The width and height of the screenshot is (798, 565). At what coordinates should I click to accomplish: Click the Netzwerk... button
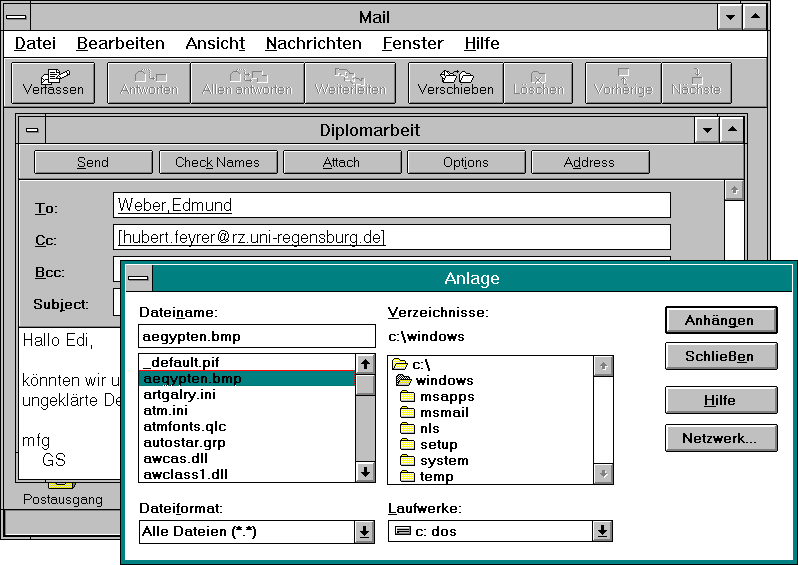722,437
